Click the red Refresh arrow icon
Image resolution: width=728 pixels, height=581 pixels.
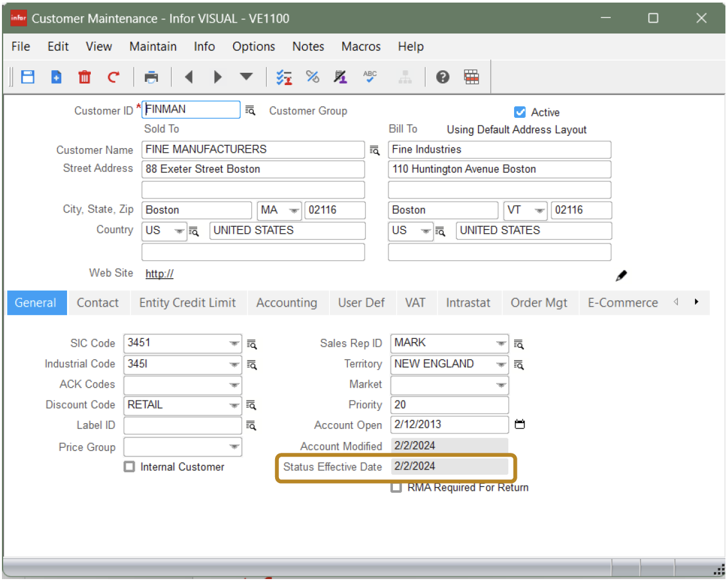(x=113, y=77)
